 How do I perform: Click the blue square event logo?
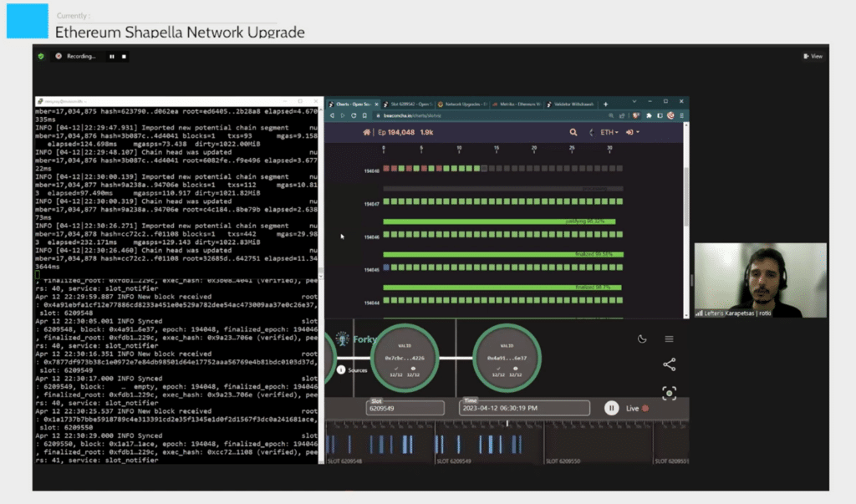(28, 21)
